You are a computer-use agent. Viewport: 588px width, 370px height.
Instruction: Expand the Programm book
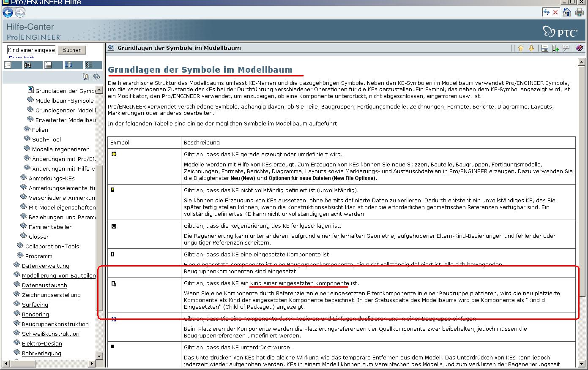[39, 256]
